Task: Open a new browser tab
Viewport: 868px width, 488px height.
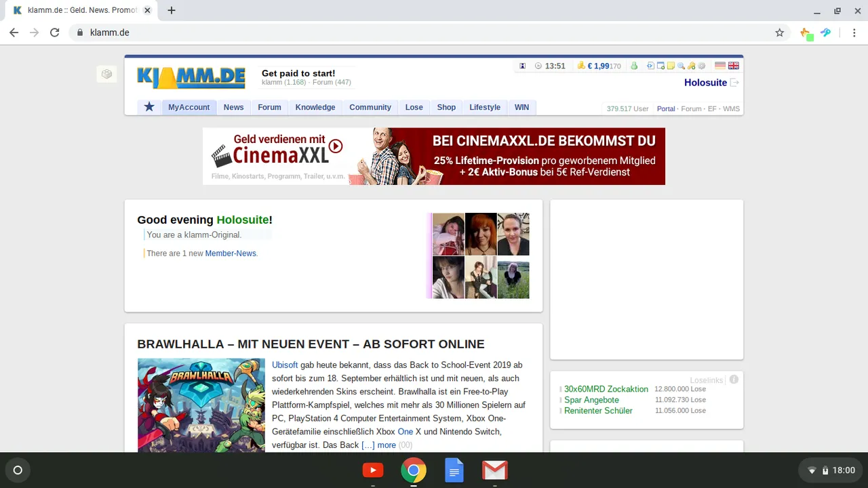Action: point(172,10)
